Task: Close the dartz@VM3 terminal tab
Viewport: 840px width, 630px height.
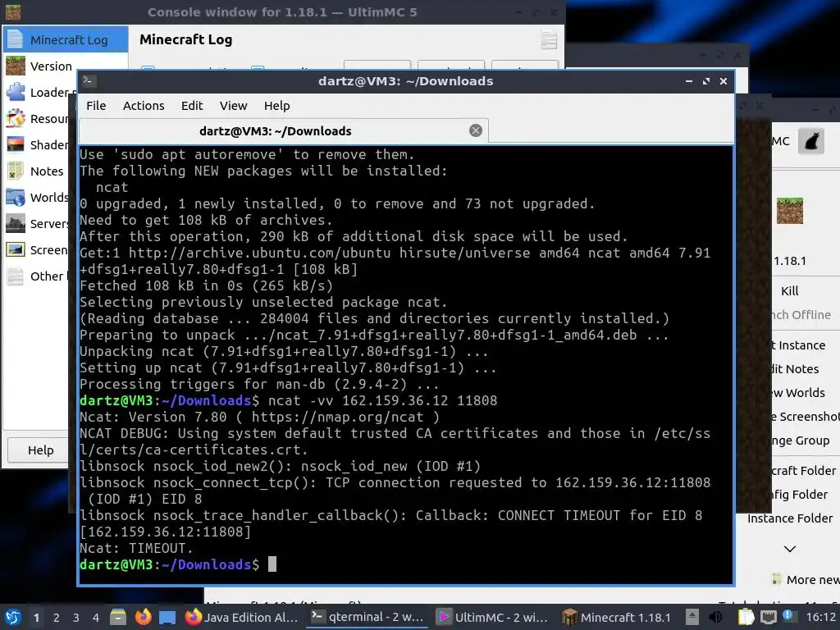Action: pos(476,130)
